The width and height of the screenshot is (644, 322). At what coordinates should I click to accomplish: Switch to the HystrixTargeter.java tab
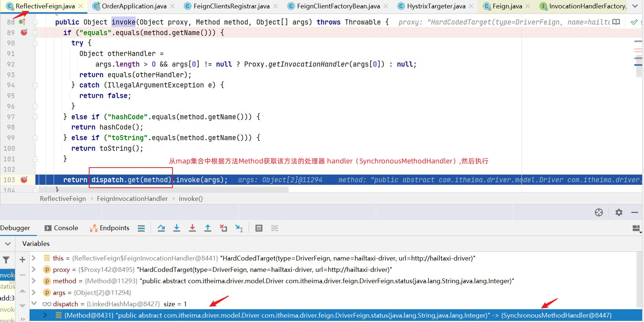[x=436, y=6]
